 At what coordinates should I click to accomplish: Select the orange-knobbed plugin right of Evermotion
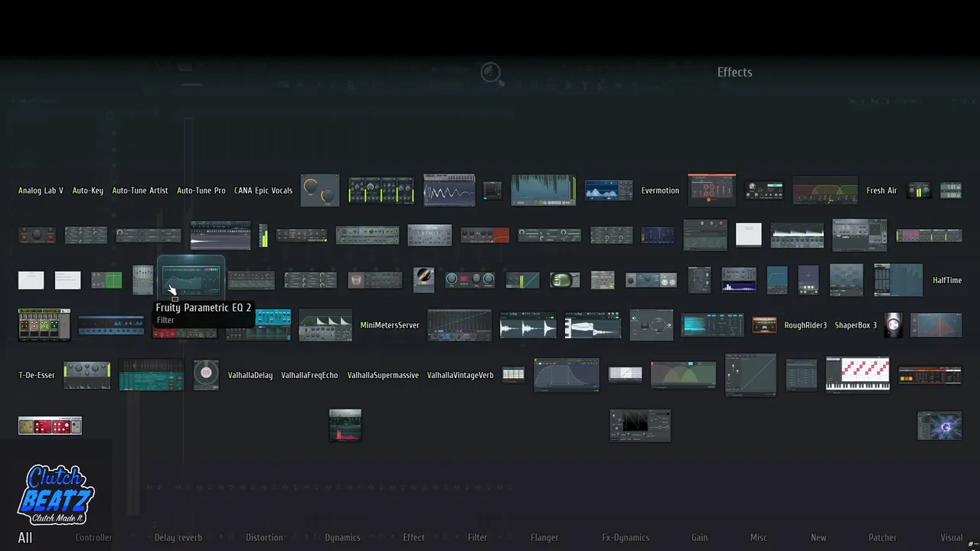click(x=712, y=191)
